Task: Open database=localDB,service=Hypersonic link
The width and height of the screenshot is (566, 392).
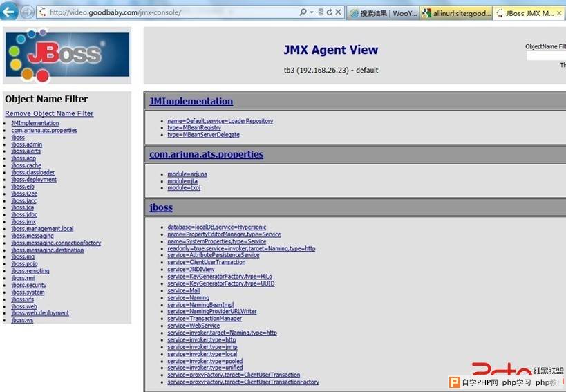Action: pyautogui.click(x=216, y=227)
